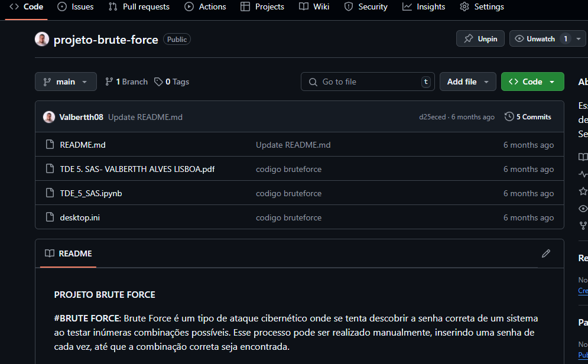Open the README.md file link
This screenshot has height=364, width=588.
coord(83,145)
